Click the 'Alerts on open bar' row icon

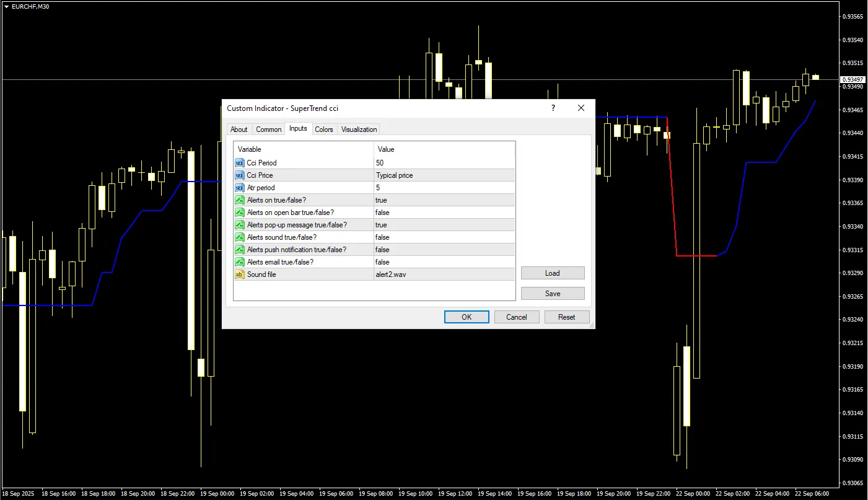click(240, 213)
